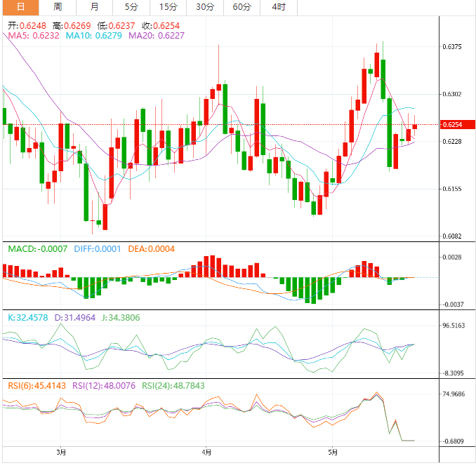The height and width of the screenshot is (468, 476).
Task: Click the 4月 date axis marker
Action: point(206,453)
